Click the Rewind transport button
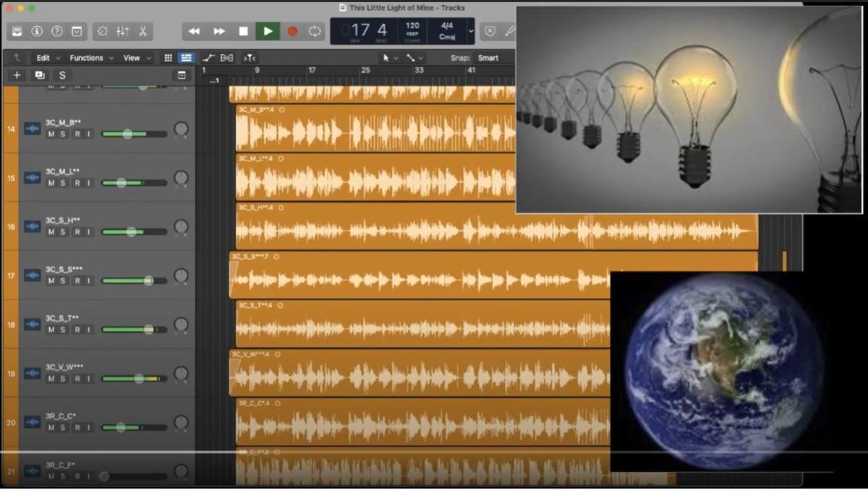Viewport: 868px width, 490px height. (194, 31)
